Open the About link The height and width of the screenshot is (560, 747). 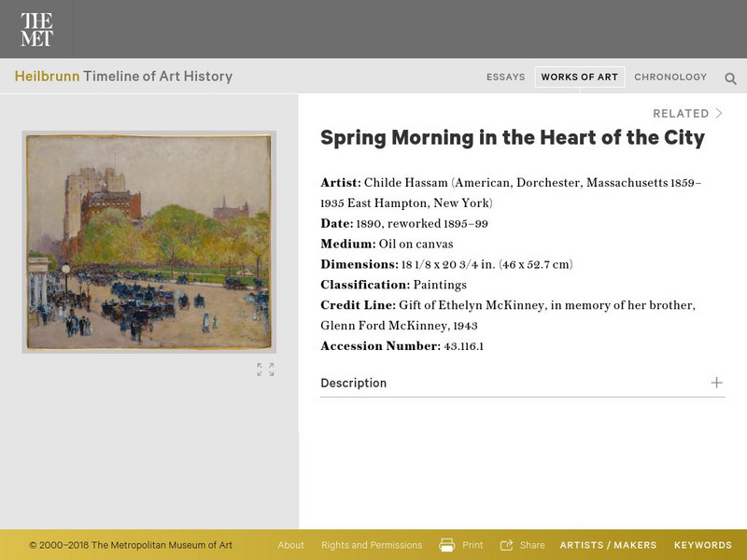pos(290,545)
